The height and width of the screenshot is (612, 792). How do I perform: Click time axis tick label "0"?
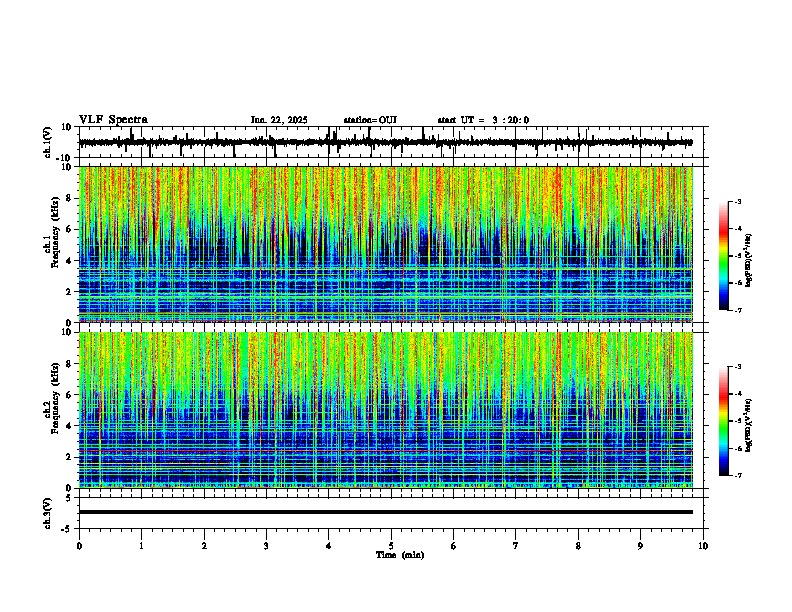(x=79, y=546)
